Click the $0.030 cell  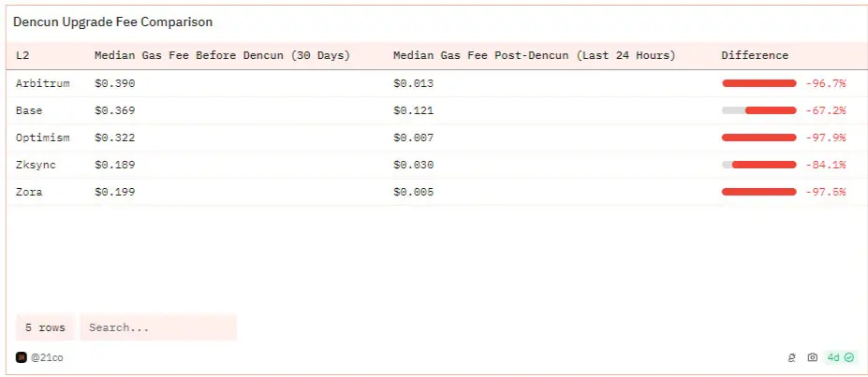pyautogui.click(x=414, y=165)
